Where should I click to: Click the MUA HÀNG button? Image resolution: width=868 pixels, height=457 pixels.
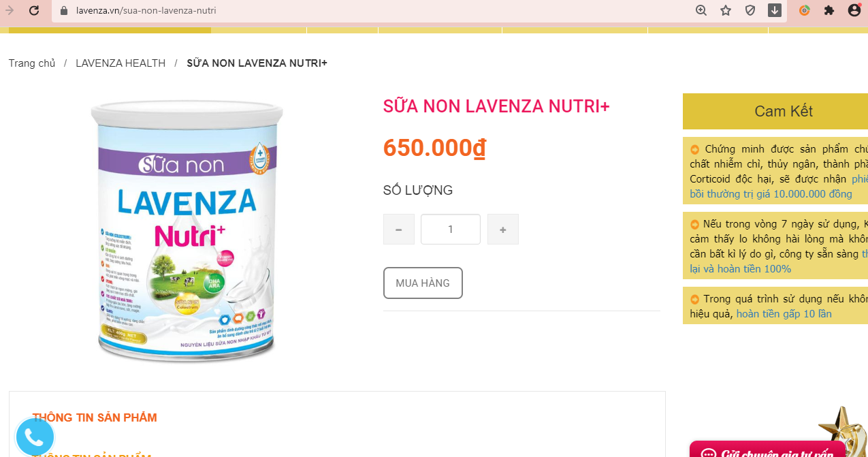[423, 283]
